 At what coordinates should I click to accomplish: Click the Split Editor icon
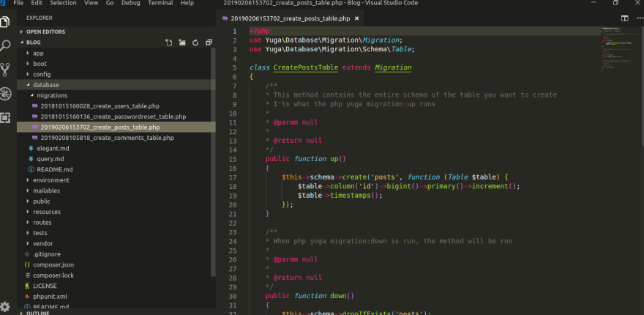625,18
